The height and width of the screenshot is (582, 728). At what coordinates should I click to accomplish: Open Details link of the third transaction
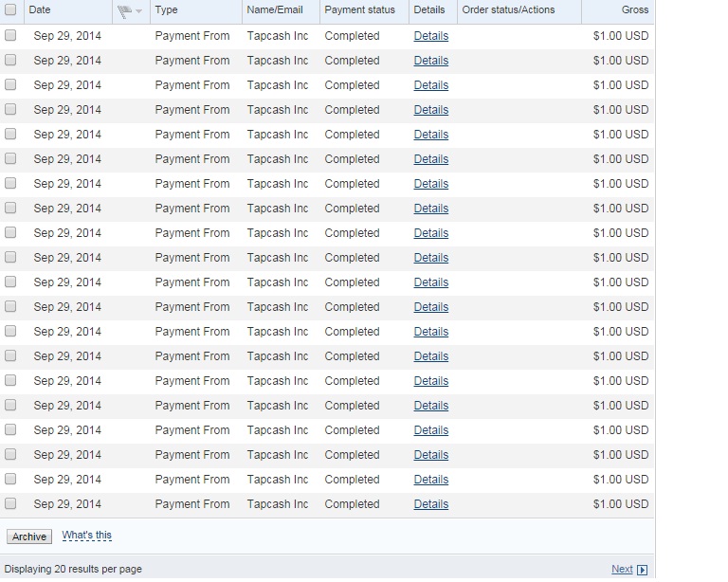[x=431, y=85]
